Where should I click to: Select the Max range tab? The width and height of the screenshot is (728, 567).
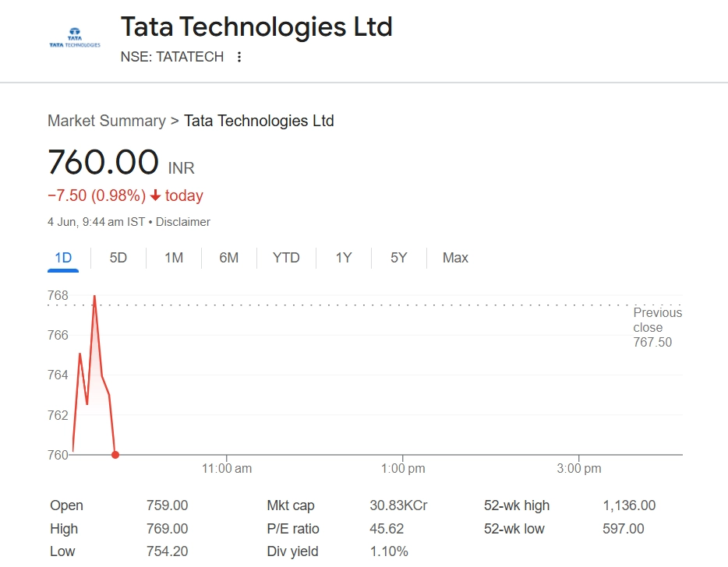(x=455, y=258)
